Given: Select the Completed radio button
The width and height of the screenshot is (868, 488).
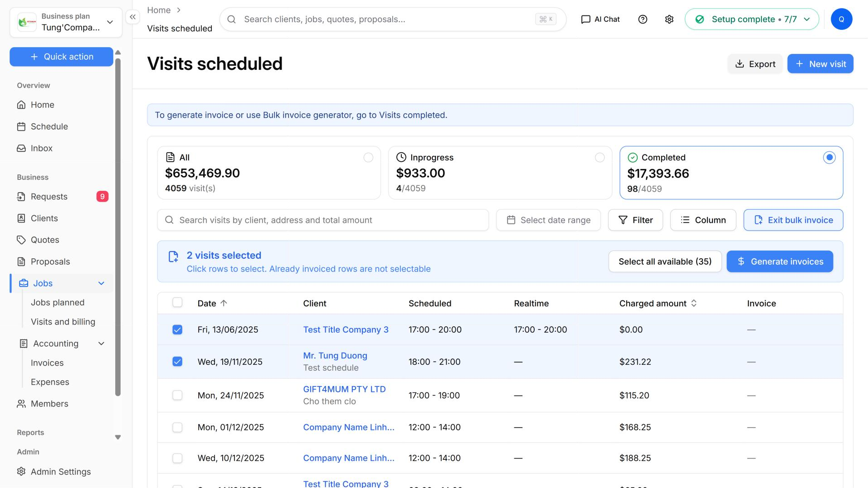Looking at the screenshot, I should (x=829, y=158).
